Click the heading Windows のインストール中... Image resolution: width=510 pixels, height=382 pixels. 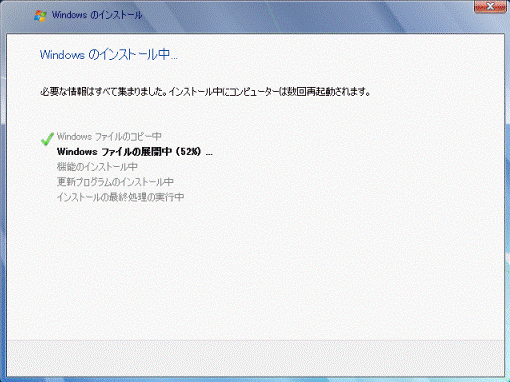click(x=109, y=54)
